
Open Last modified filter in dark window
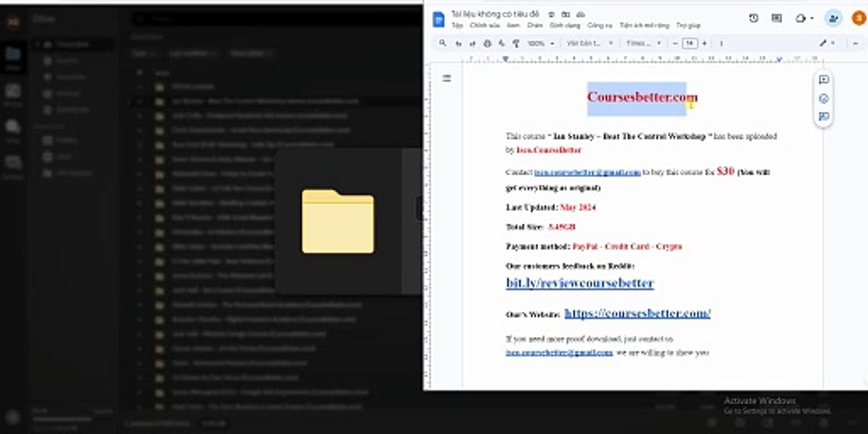[192, 53]
